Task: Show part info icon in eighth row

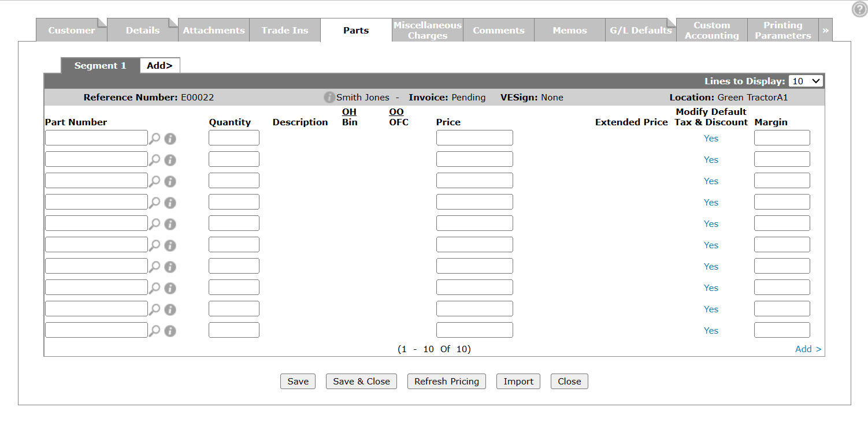Action: click(170, 288)
